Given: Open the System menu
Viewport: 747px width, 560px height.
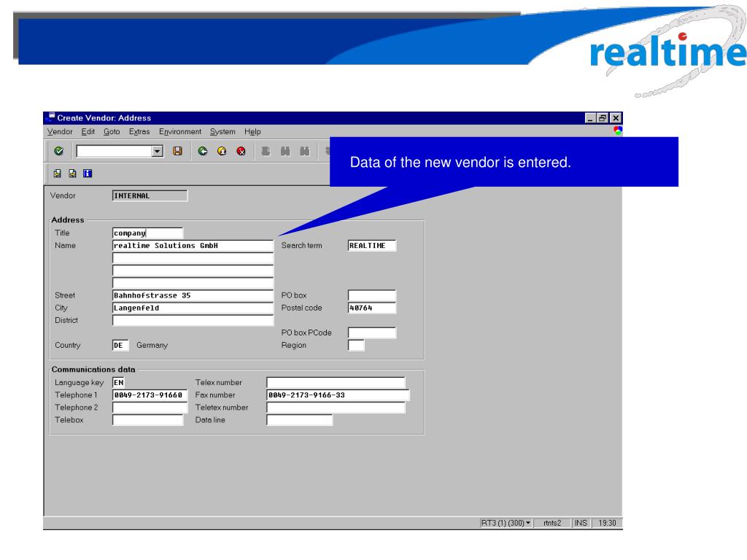Looking at the screenshot, I should (222, 131).
